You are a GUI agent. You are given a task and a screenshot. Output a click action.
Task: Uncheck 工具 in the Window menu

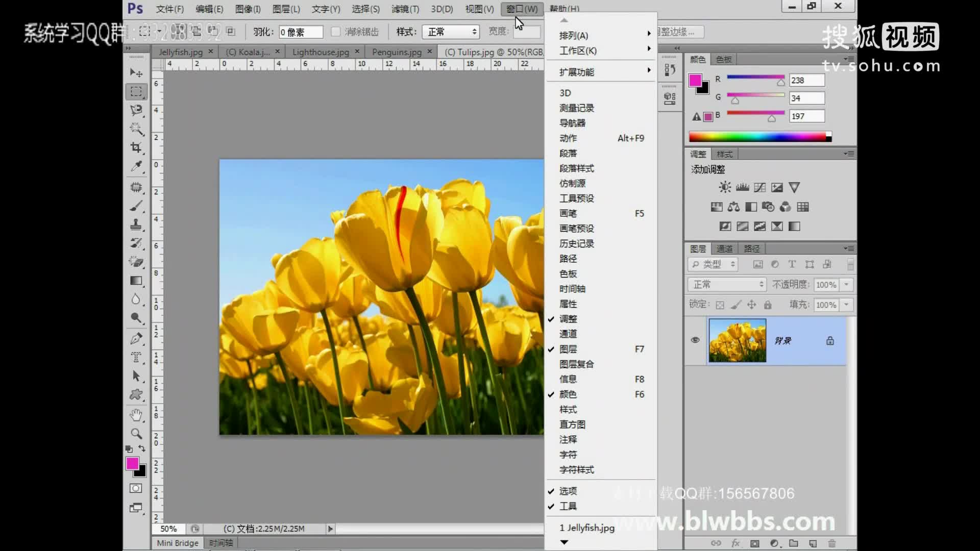click(601, 506)
